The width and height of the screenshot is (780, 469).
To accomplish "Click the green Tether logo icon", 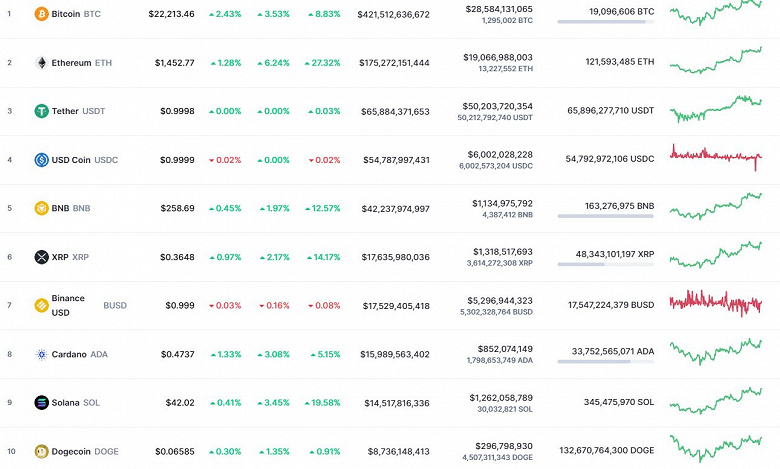I will tap(41, 111).
